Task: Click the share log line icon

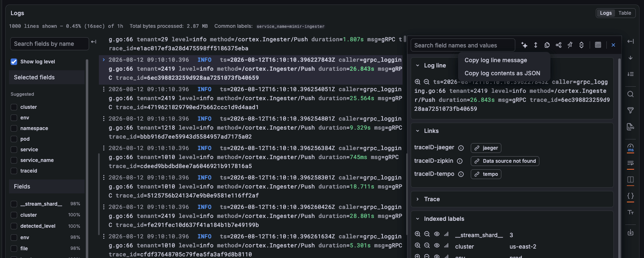Action: coord(559,45)
